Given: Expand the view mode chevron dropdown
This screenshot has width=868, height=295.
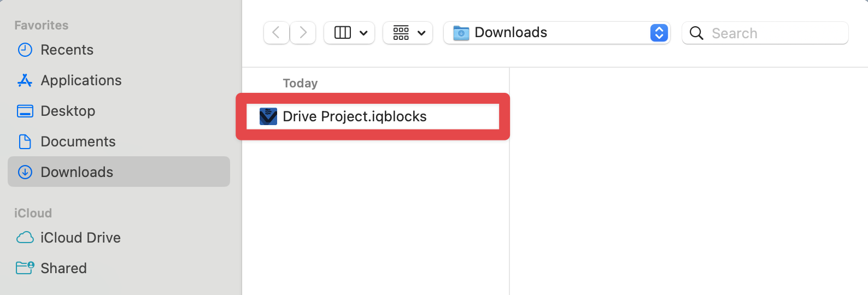Looking at the screenshot, I should (x=363, y=33).
